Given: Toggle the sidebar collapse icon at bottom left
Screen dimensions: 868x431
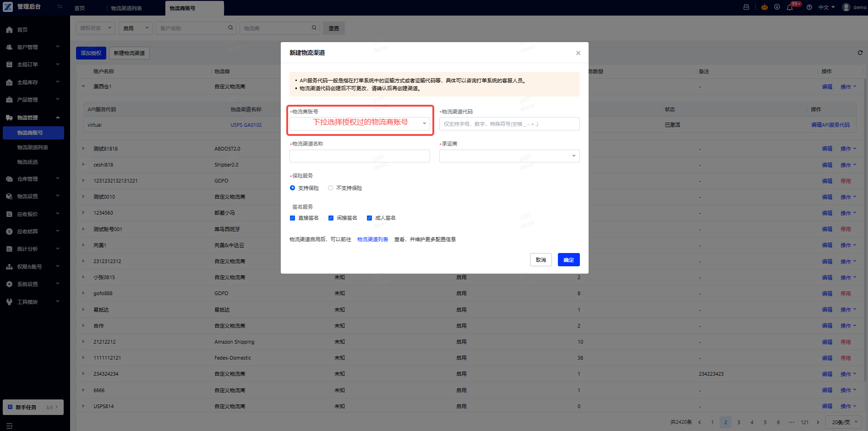Looking at the screenshot, I should pos(9,426).
